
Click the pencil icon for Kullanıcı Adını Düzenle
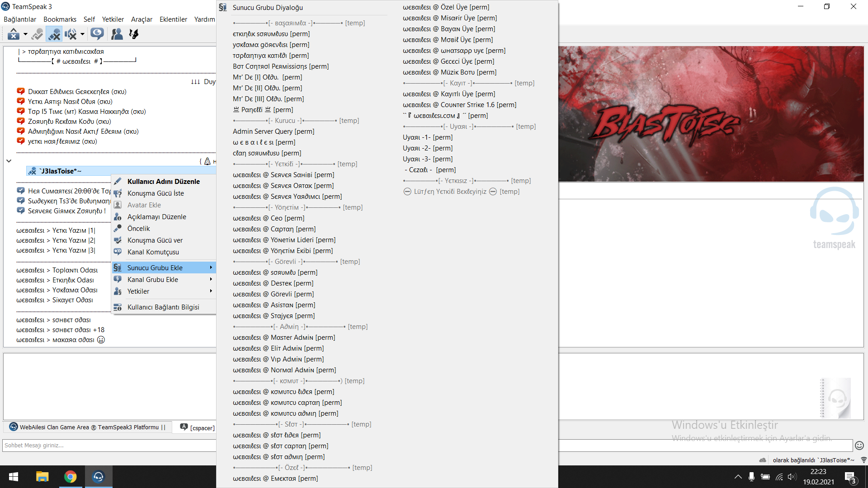point(118,181)
